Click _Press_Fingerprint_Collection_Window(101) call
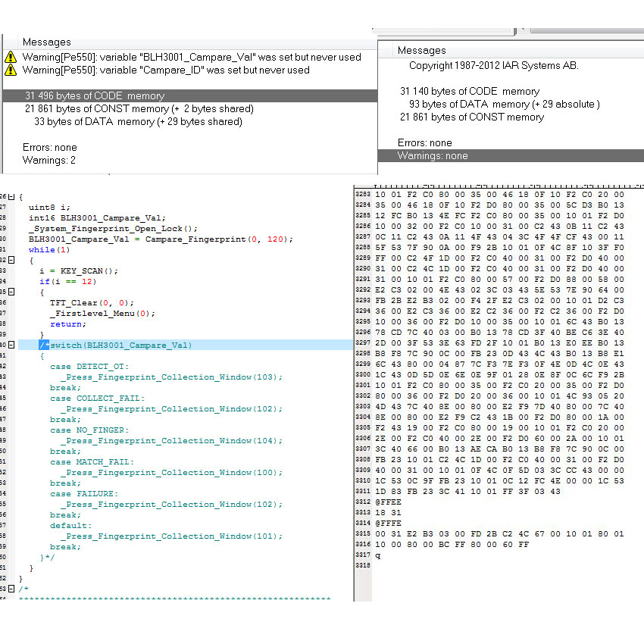Viewport: 644px width, 644px height. coord(172,536)
